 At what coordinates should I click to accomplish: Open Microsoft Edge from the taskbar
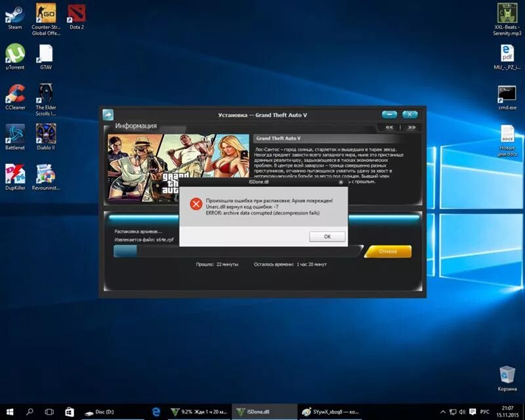pos(156,412)
